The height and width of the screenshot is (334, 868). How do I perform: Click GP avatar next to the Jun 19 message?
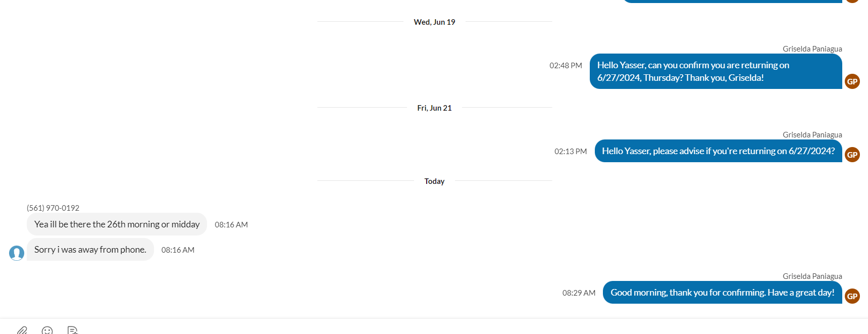(x=852, y=81)
